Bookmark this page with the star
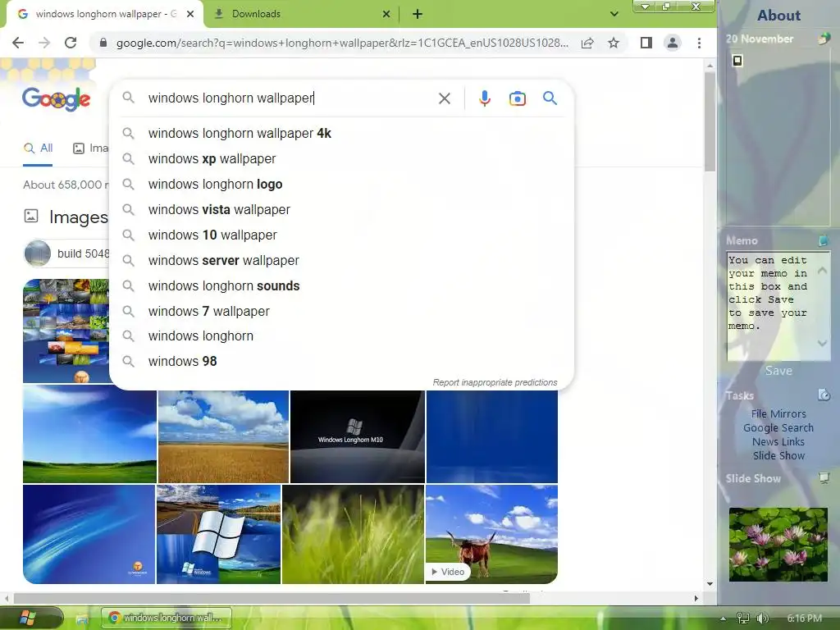 point(614,43)
